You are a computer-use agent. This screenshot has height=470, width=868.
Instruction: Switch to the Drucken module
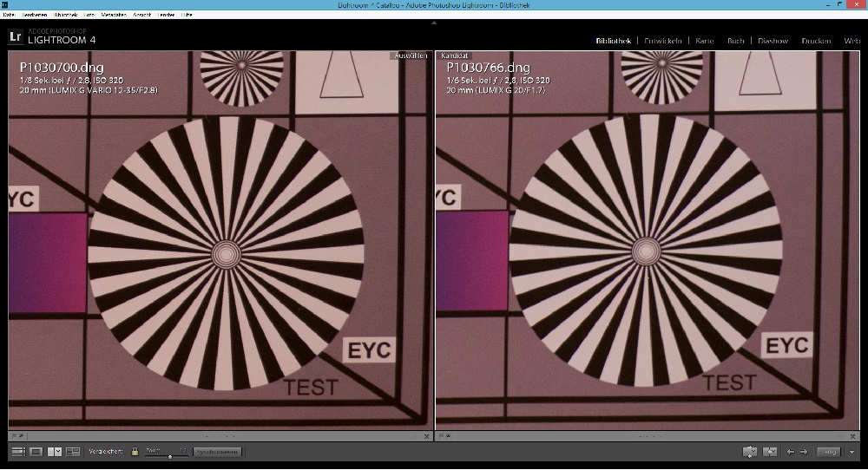tap(816, 41)
